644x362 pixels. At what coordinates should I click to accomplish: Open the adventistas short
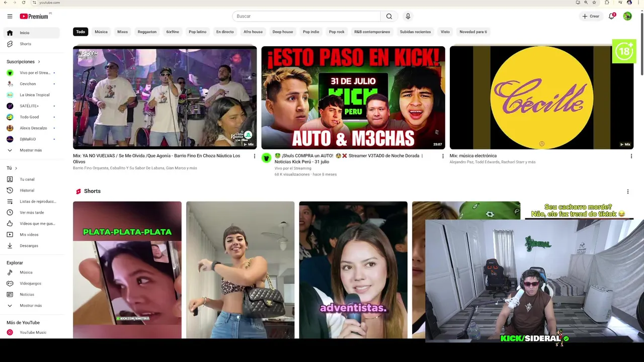[353, 270]
